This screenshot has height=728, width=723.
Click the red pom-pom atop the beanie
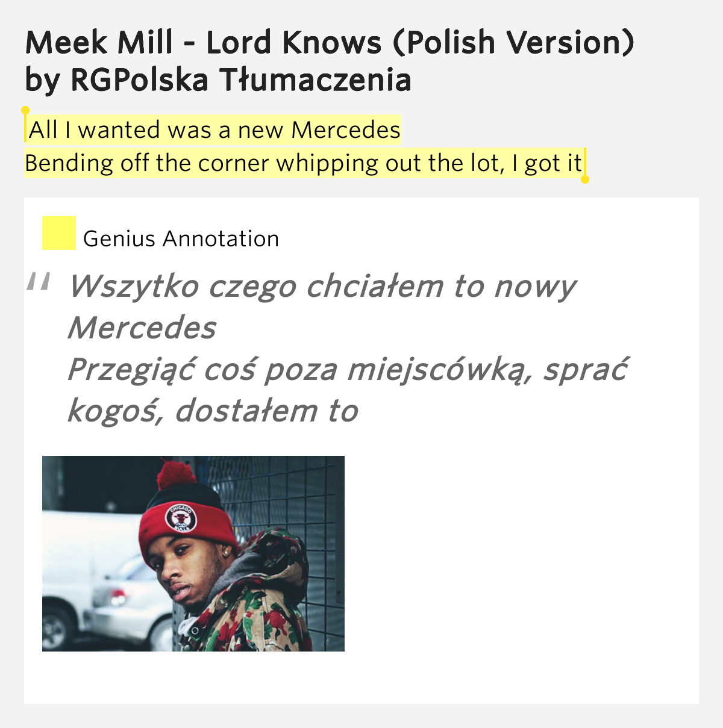pos(177,474)
